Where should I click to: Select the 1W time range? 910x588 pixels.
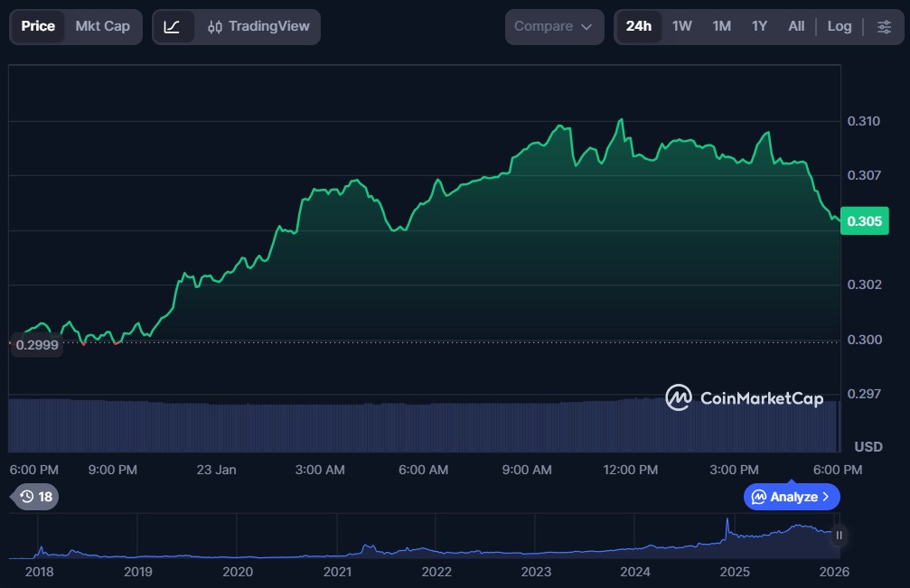point(681,26)
